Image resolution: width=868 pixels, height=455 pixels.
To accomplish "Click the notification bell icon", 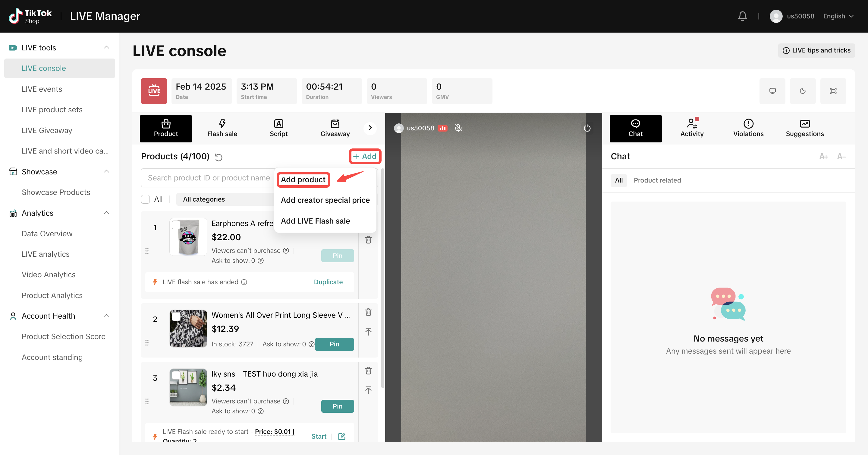I will pyautogui.click(x=742, y=16).
